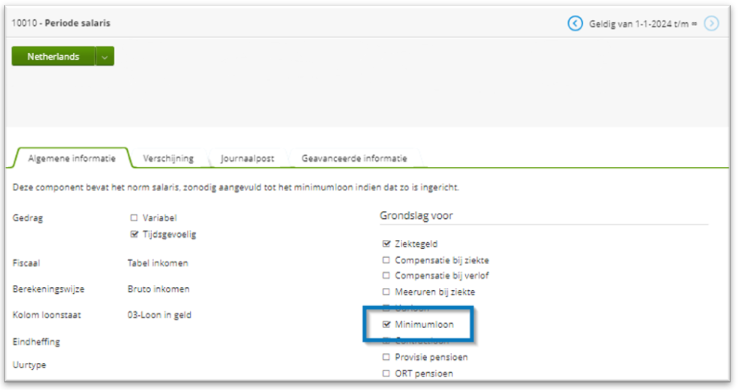Click the green Netherlands button

point(53,56)
